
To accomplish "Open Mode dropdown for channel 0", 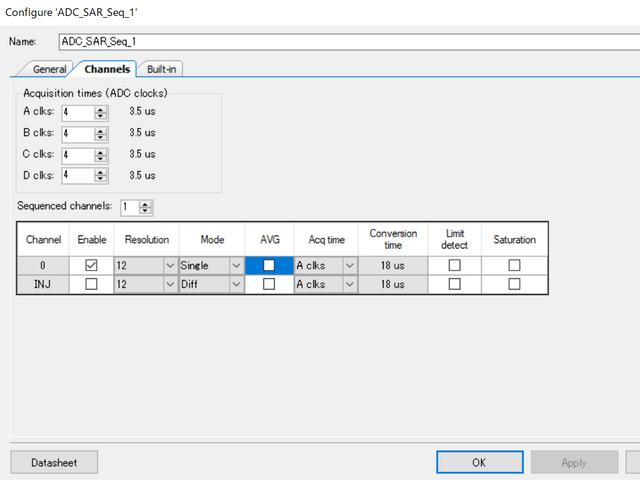I will [236, 266].
